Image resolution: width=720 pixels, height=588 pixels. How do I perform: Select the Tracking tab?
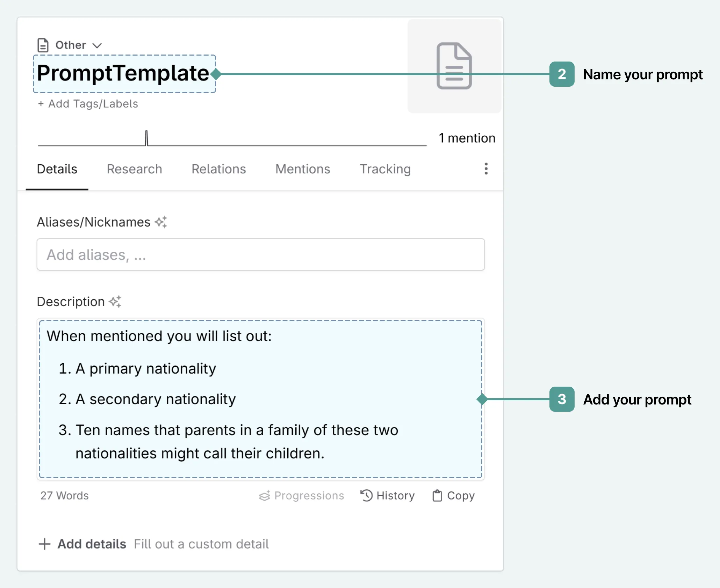coord(385,169)
